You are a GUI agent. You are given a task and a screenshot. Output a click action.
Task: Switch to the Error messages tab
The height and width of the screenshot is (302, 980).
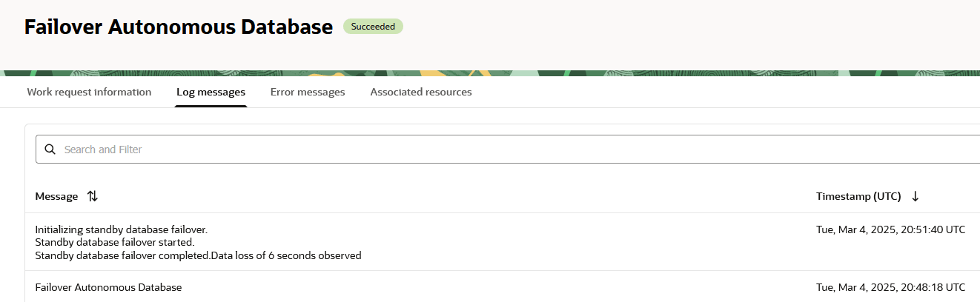[x=308, y=93]
